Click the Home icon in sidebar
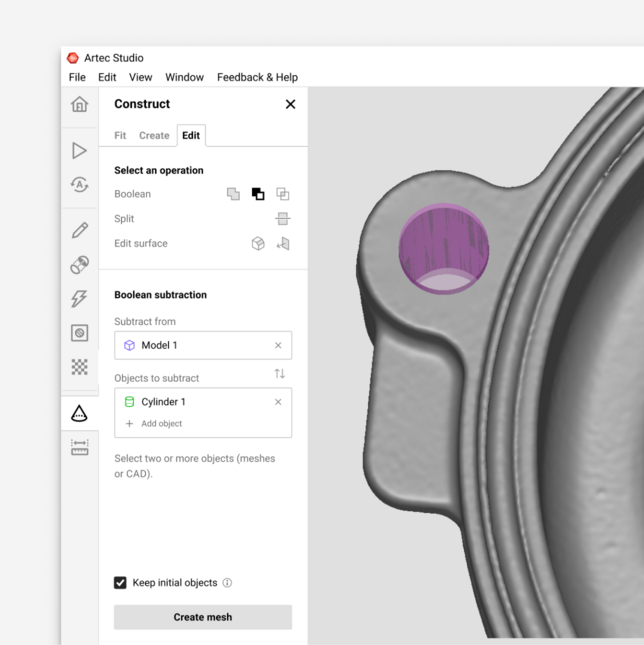 pos(79,105)
